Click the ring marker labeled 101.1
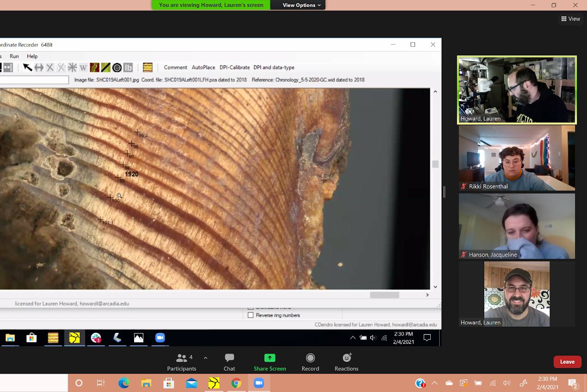The width and height of the screenshot is (587, 392). tap(101, 219)
